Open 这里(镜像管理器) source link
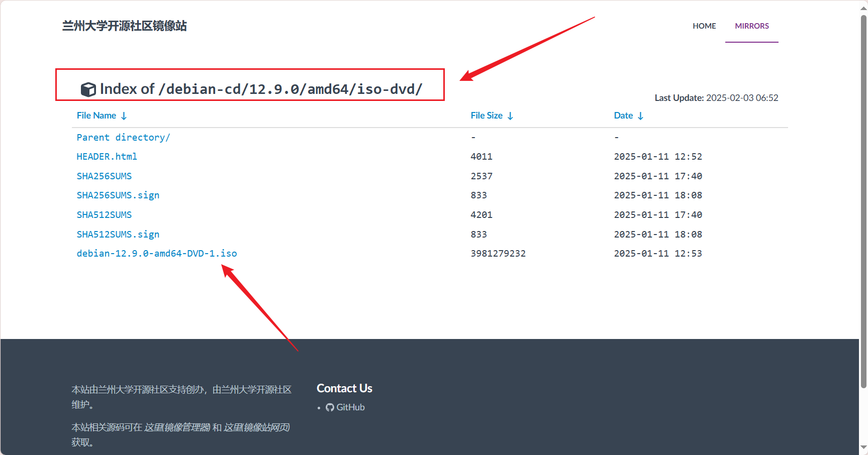Screen dimensions: 868x455 pos(177,427)
